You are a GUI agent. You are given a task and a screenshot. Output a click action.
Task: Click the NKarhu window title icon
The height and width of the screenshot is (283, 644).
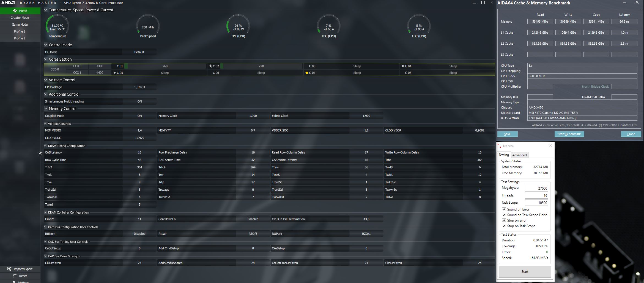(x=499, y=146)
